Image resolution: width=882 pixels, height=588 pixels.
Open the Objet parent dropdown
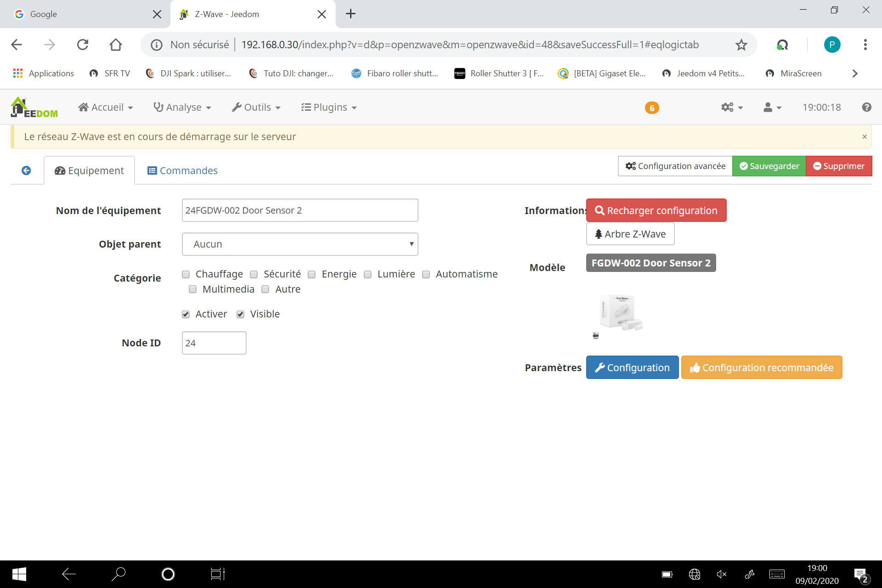[300, 244]
